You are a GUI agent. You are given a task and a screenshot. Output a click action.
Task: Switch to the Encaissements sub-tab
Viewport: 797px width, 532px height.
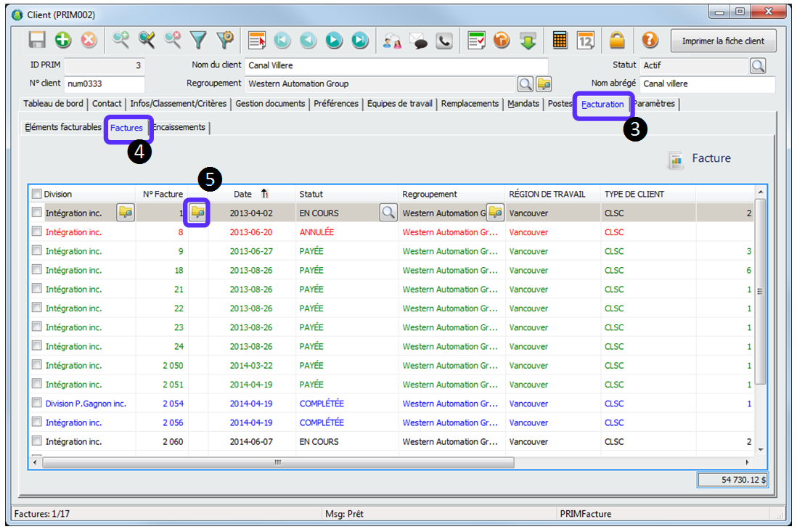click(x=179, y=128)
